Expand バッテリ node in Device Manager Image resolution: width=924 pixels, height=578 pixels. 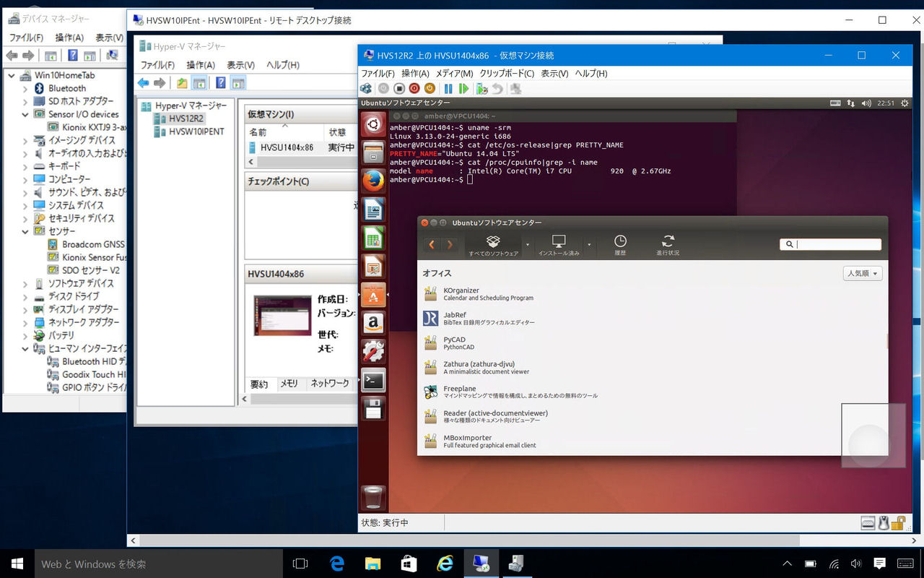coord(25,335)
